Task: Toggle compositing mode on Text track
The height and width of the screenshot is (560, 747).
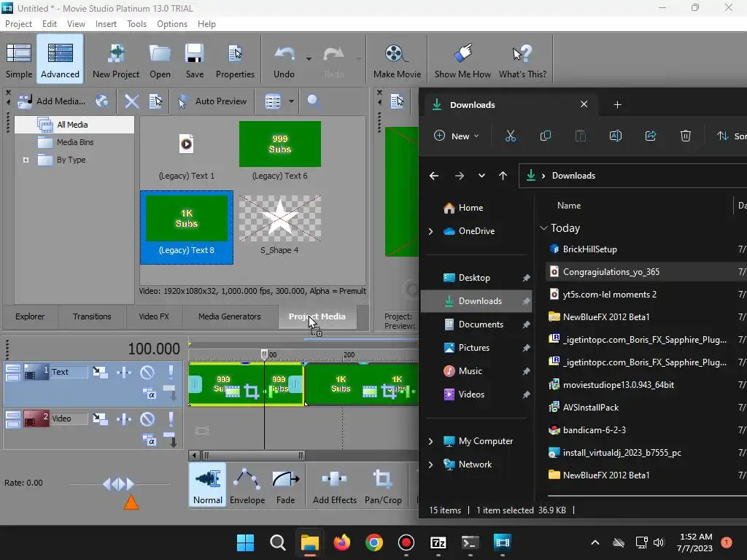Action: 149,393
